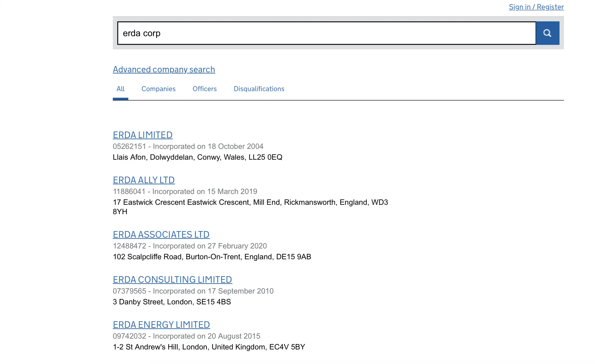Click the magnifying glass search button
Viewport: 595px width, 364px height.
[x=548, y=33]
